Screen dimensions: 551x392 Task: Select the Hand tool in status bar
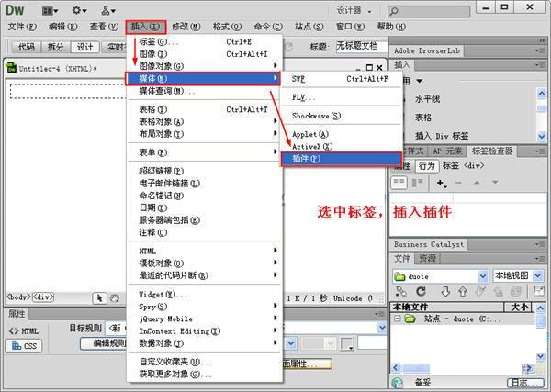coord(114,297)
